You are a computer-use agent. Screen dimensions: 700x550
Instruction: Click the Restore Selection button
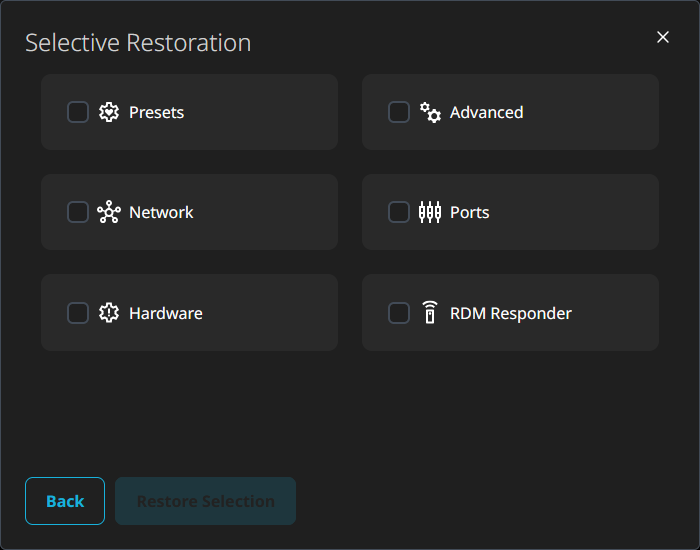point(205,501)
